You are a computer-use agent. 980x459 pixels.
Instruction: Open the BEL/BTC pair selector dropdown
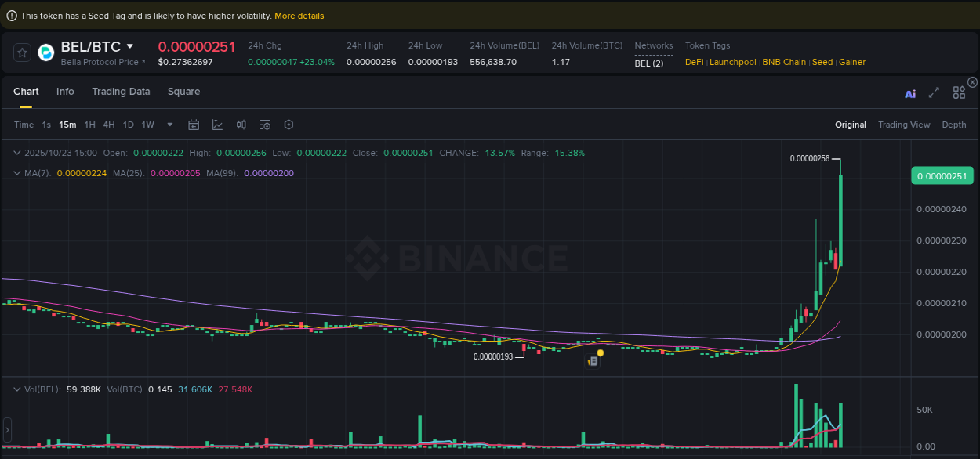point(130,46)
